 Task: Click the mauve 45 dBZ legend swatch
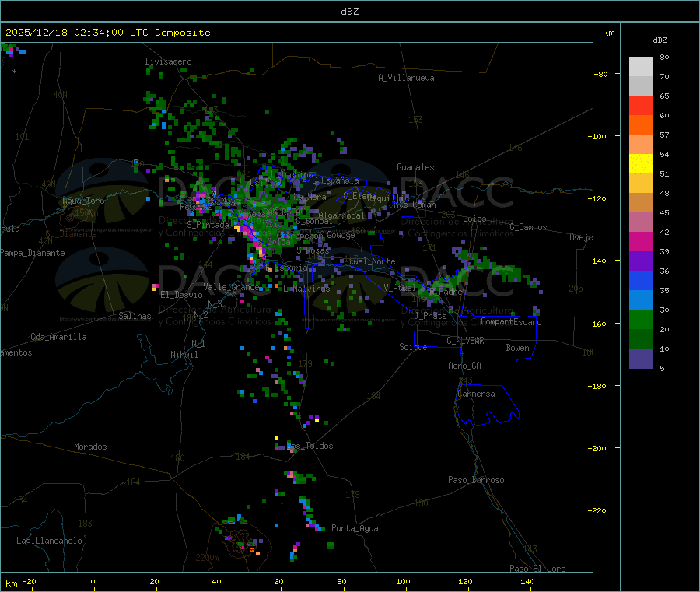click(641, 222)
